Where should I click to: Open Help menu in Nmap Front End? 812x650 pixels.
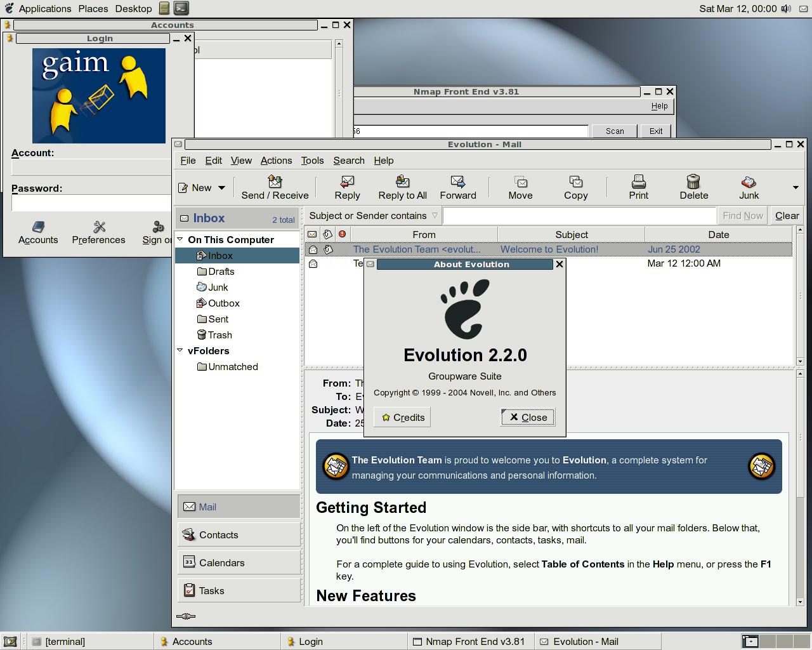659,106
